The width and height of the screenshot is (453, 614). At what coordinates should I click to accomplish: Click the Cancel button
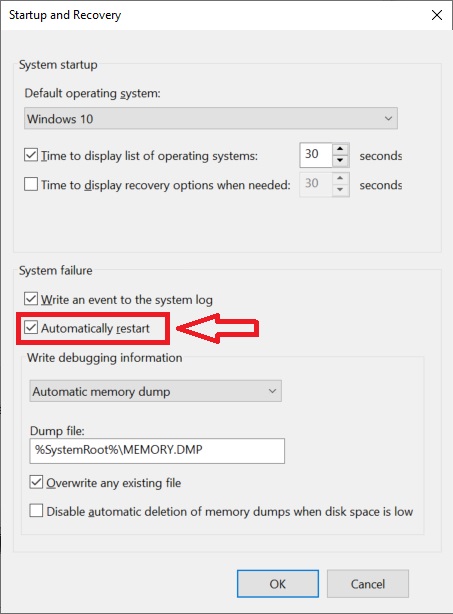coord(368,583)
